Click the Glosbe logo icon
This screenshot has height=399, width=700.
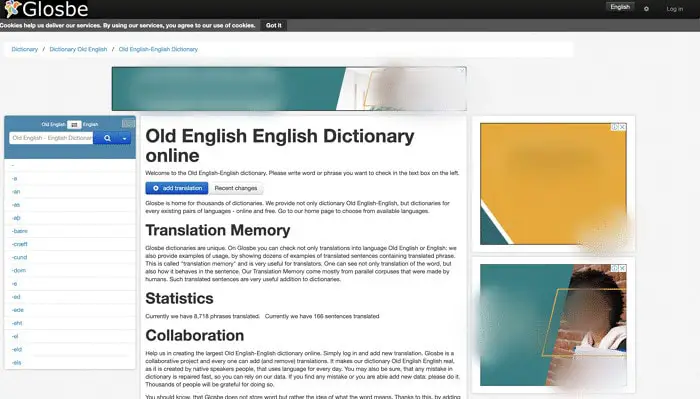pos(12,8)
